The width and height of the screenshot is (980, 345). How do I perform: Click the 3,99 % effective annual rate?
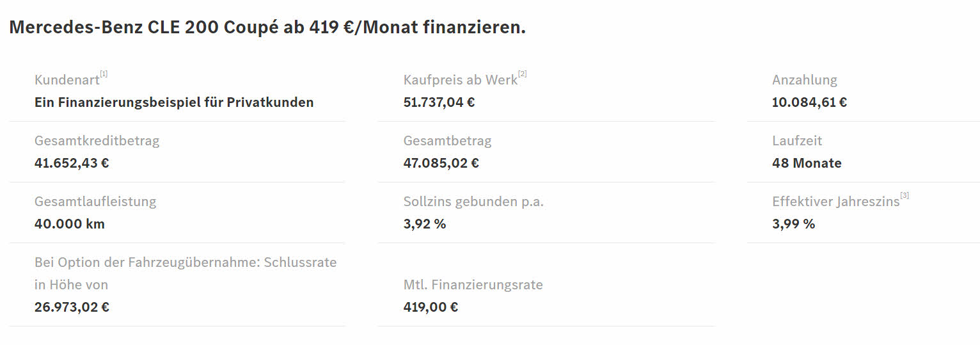[793, 224]
